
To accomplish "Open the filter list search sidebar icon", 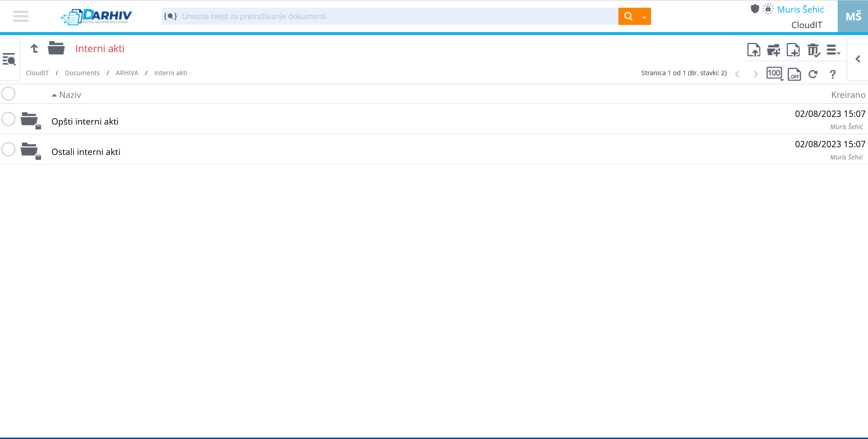I will [x=9, y=59].
